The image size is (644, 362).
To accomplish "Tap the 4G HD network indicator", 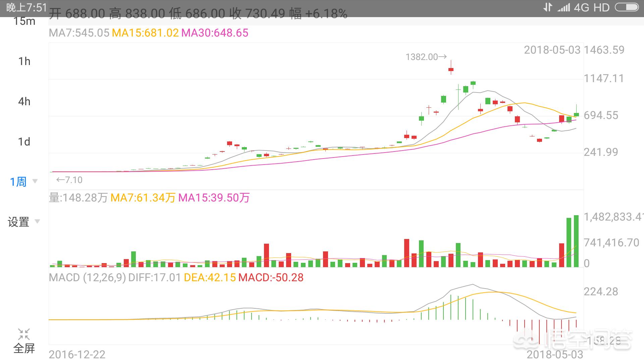I will click(591, 7).
